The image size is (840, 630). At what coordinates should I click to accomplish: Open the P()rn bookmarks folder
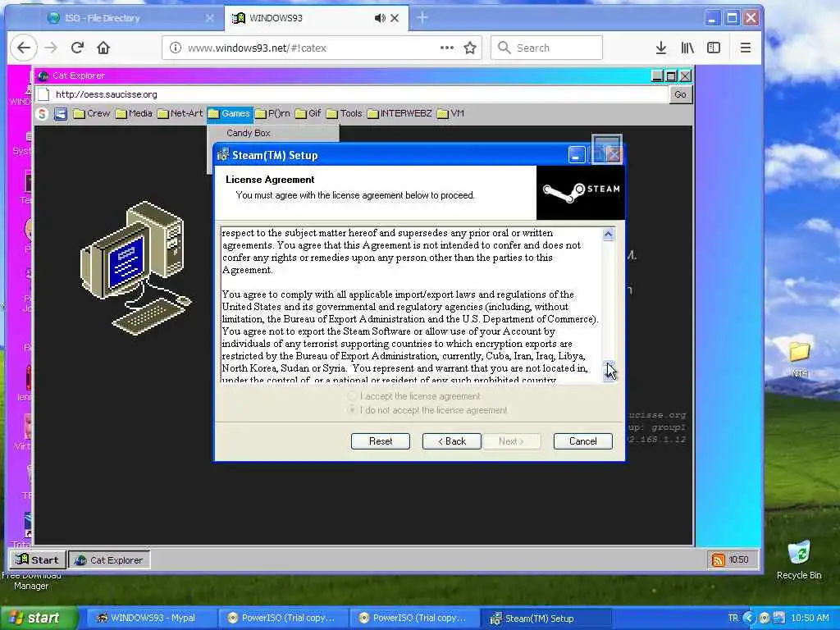point(272,113)
